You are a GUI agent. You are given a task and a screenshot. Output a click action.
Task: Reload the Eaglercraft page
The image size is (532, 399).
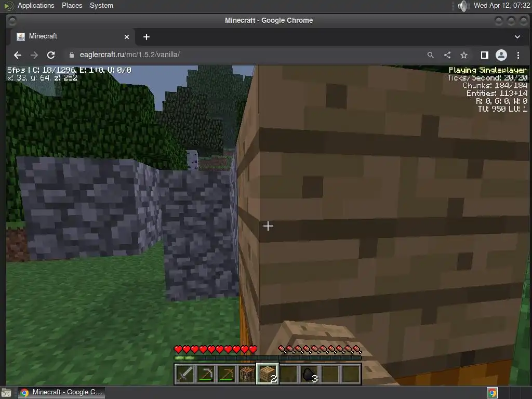pos(51,55)
